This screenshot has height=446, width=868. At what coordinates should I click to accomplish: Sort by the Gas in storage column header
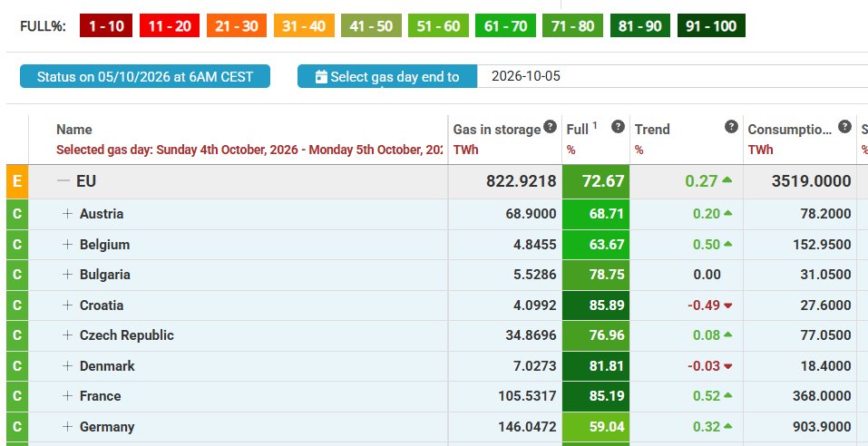click(x=496, y=130)
